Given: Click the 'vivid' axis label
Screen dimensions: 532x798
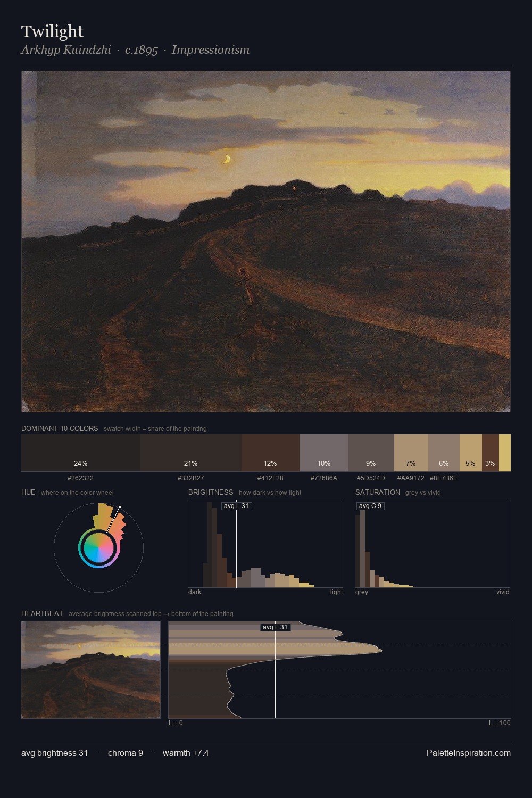Looking at the screenshot, I should point(503,592).
